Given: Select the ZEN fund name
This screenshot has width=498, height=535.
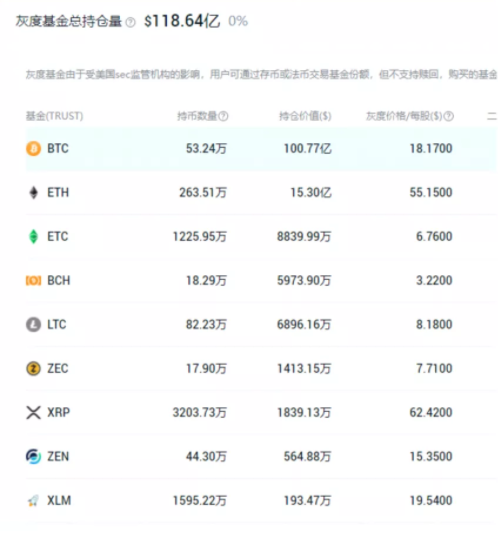Looking at the screenshot, I should tap(58, 457).
